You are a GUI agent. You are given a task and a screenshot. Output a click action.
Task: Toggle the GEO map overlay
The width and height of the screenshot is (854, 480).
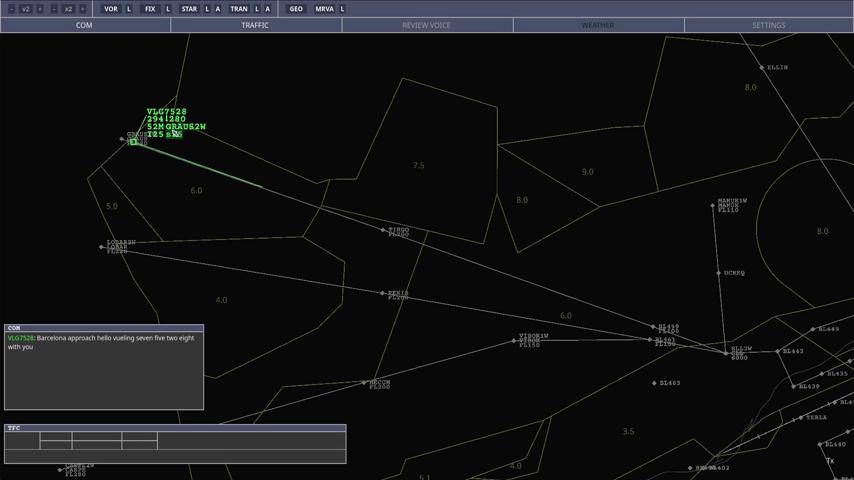tap(296, 9)
